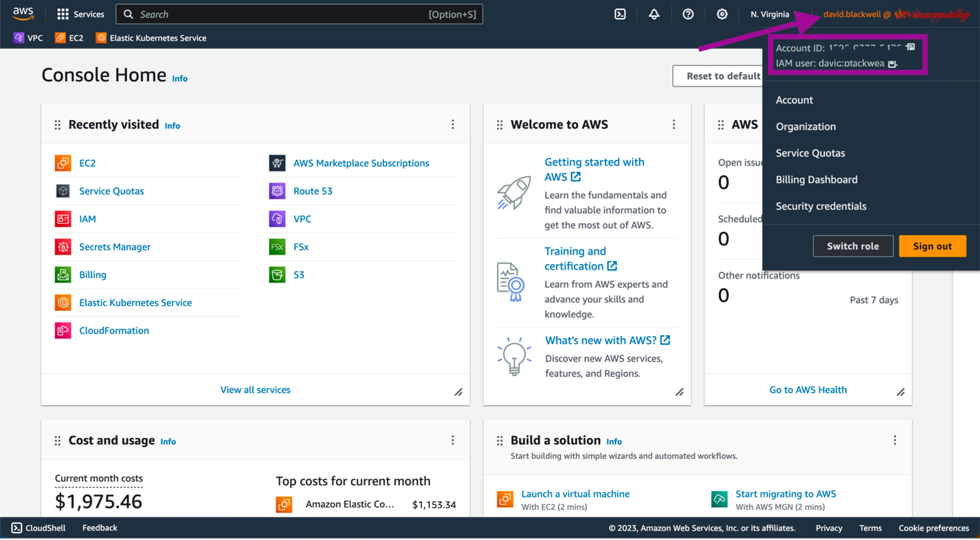Open Build a solution widget options
The image size is (980, 540).
click(895, 440)
